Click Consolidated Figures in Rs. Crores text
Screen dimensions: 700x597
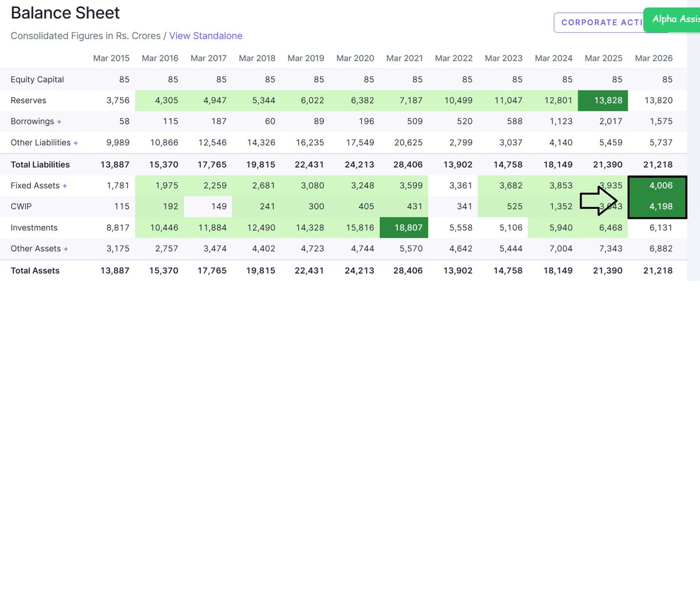pos(86,36)
